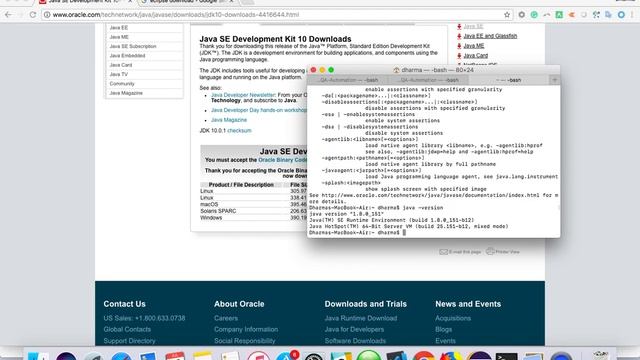The image size is (640, 360).
Task: Click footer Company Information link
Action: (246, 329)
